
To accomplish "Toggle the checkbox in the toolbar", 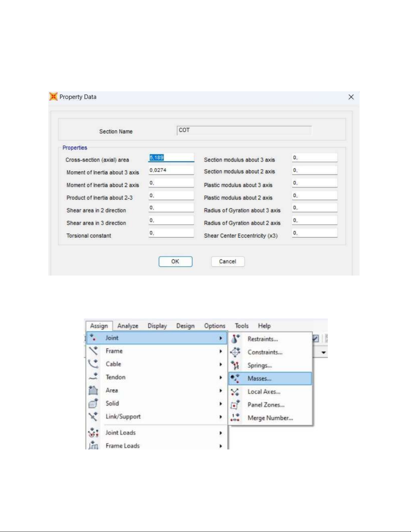I will [315, 339].
